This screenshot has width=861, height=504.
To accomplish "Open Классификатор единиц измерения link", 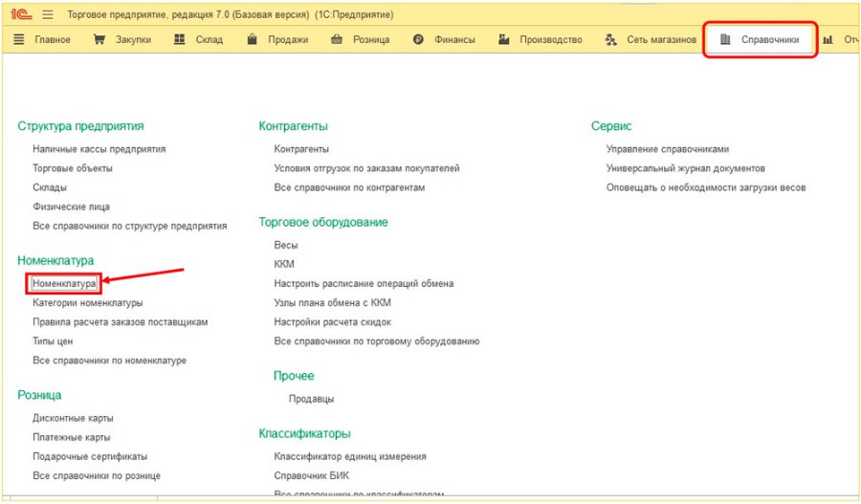I will (350, 457).
